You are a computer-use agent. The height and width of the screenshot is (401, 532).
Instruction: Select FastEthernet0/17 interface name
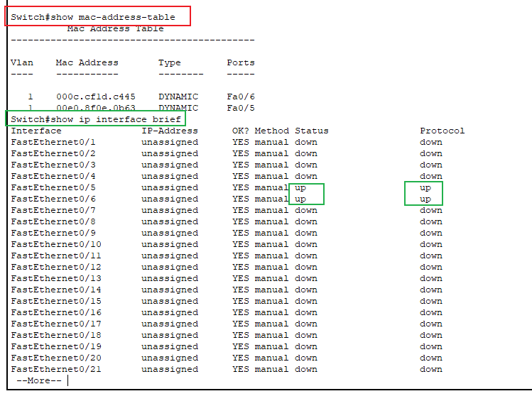click(x=56, y=324)
